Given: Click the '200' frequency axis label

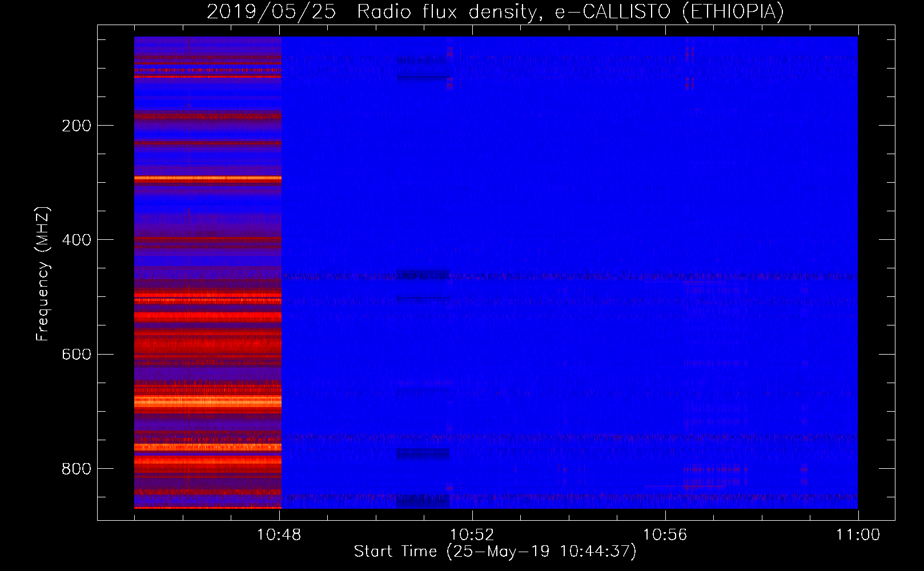Looking at the screenshot, I should pos(77,126).
